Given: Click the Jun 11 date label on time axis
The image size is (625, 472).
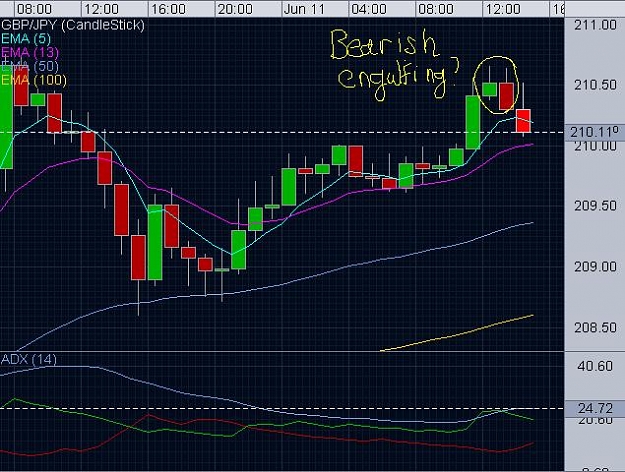Looking at the screenshot, I should pos(305,9).
